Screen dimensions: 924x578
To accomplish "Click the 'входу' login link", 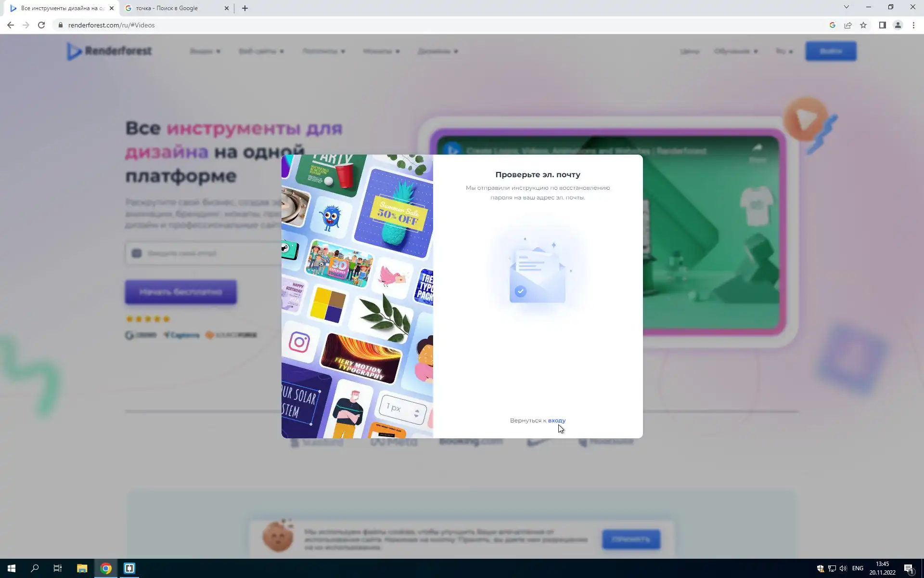I will click(x=556, y=420).
